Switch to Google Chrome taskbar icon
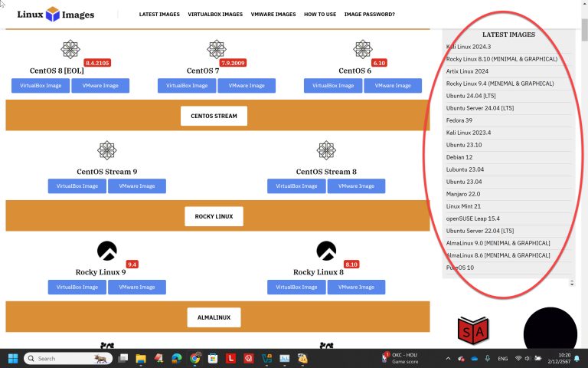This screenshot has width=588, height=368. coord(195,359)
